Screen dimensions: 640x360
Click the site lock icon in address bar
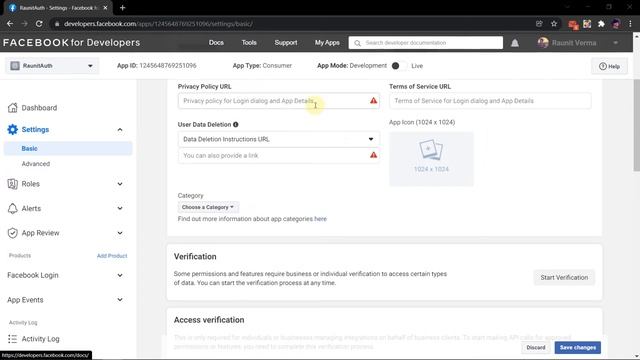[x=57, y=24]
